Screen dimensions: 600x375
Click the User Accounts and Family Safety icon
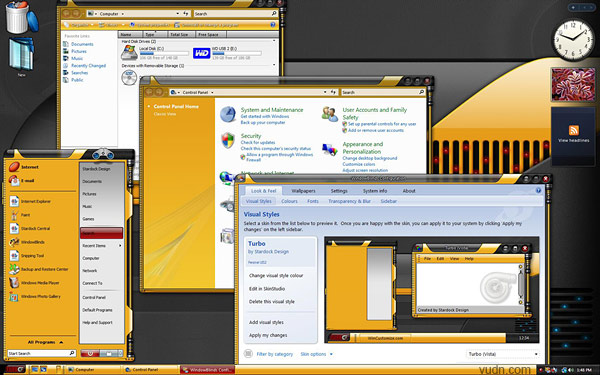[330, 114]
